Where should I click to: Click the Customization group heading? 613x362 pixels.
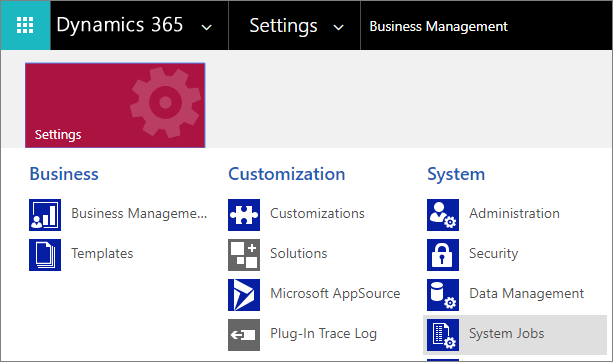pyautogui.click(x=287, y=174)
